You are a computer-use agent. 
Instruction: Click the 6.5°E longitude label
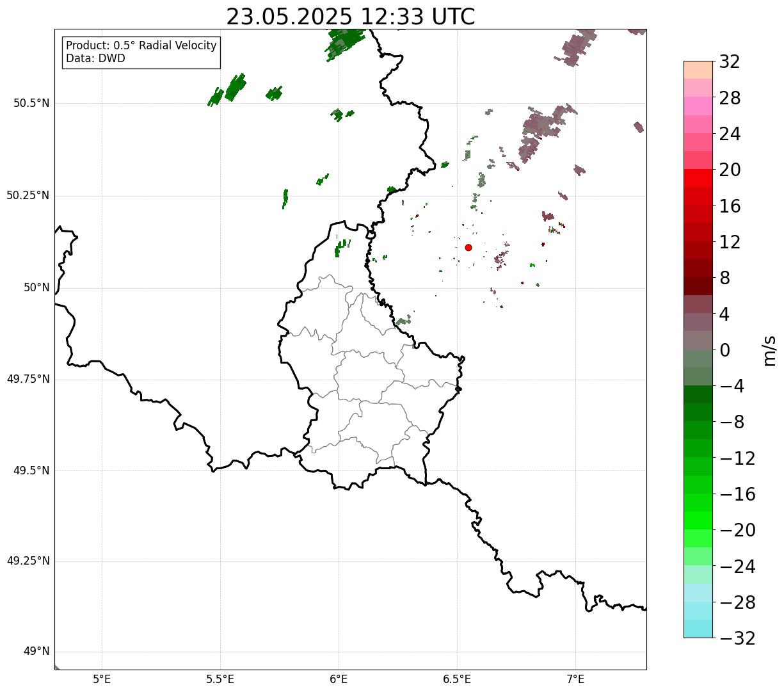(457, 679)
